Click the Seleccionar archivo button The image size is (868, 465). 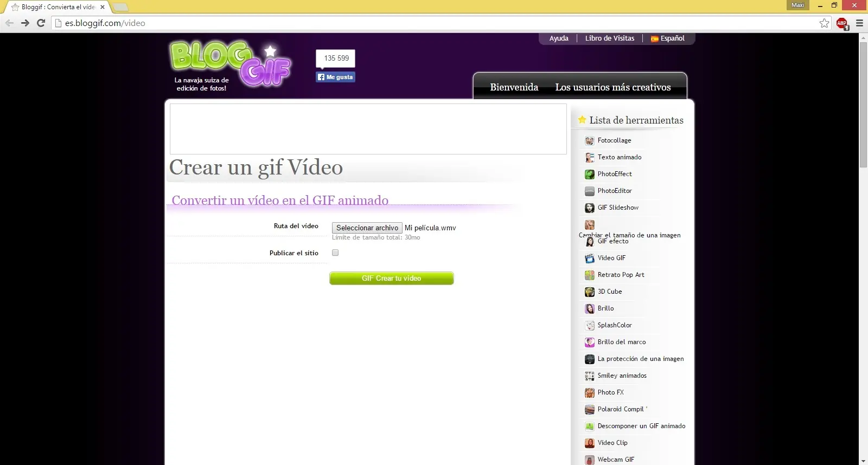pyautogui.click(x=367, y=228)
